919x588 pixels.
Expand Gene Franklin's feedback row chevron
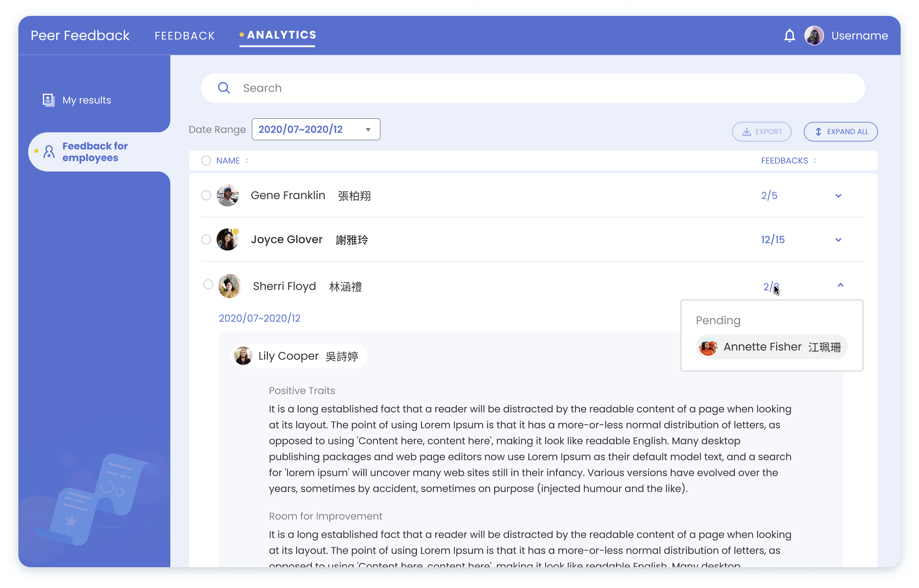coord(838,196)
